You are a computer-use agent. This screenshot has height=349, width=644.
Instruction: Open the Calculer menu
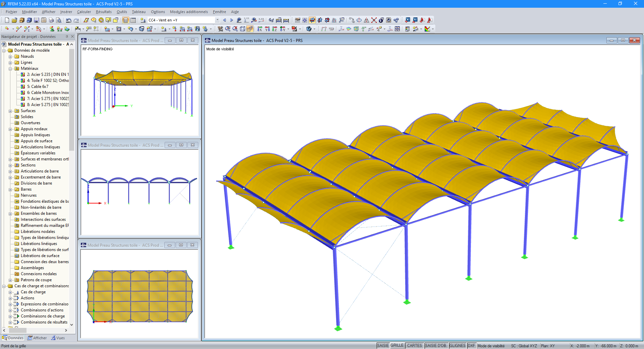click(x=84, y=12)
